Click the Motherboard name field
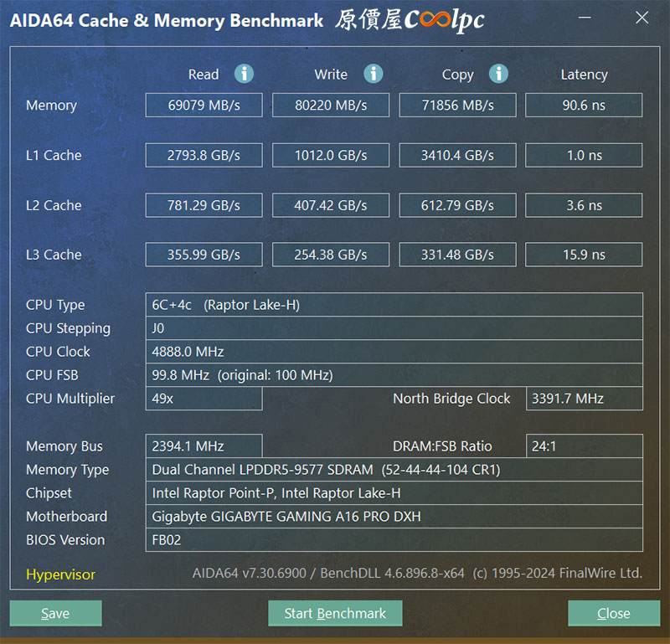The width and height of the screenshot is (670, 644). click(x=394, y=517)
